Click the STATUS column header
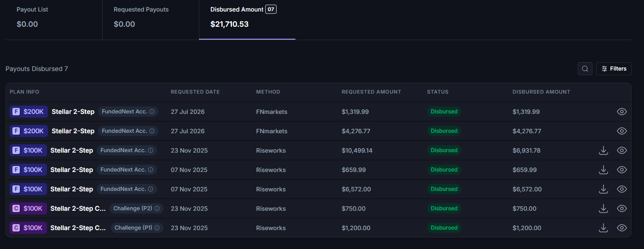Screen dimensions: 644x249 [438, 92]
